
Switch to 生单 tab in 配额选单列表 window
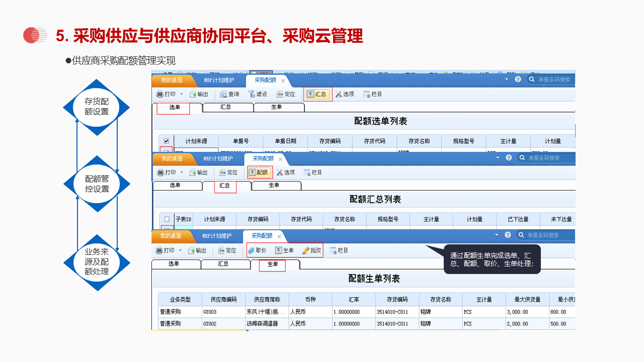tap(276, 107)
